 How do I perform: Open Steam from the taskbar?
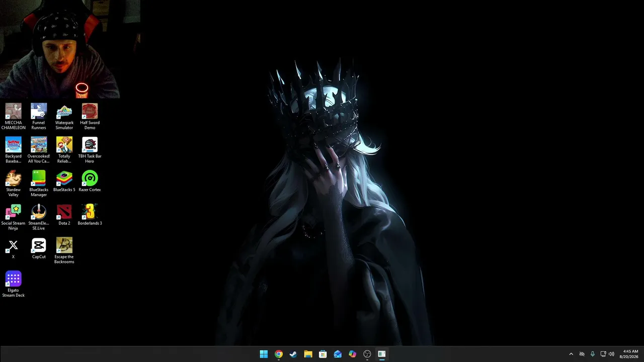[x=293, y=354]
